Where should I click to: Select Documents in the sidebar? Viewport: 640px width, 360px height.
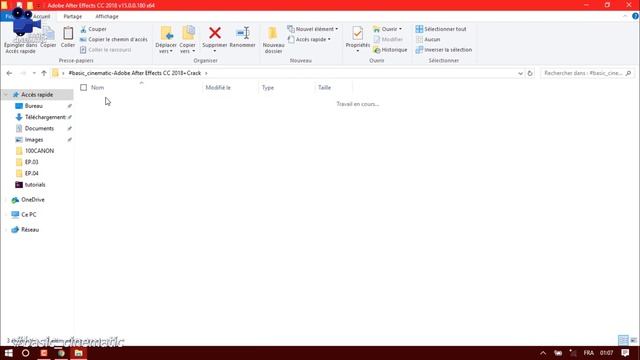[x=38, y=128]
